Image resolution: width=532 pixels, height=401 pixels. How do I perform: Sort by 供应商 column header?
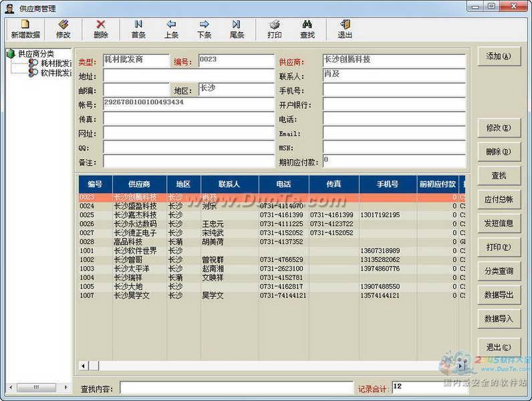(x=139, y=184)
